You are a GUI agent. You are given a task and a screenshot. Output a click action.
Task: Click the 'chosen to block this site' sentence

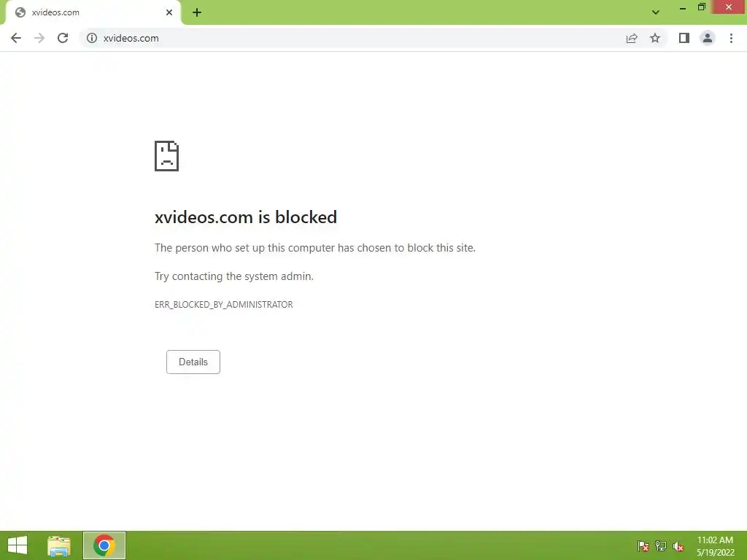pos(315,248)
